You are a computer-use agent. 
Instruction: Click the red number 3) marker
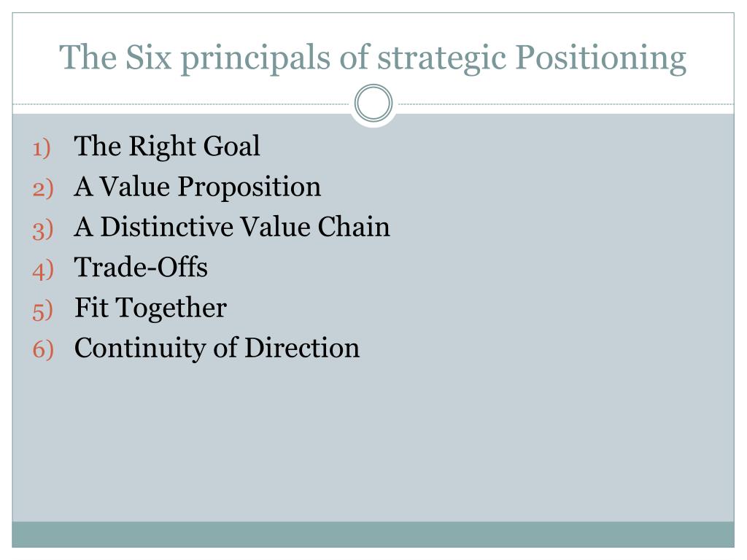[x=43, y=230]
